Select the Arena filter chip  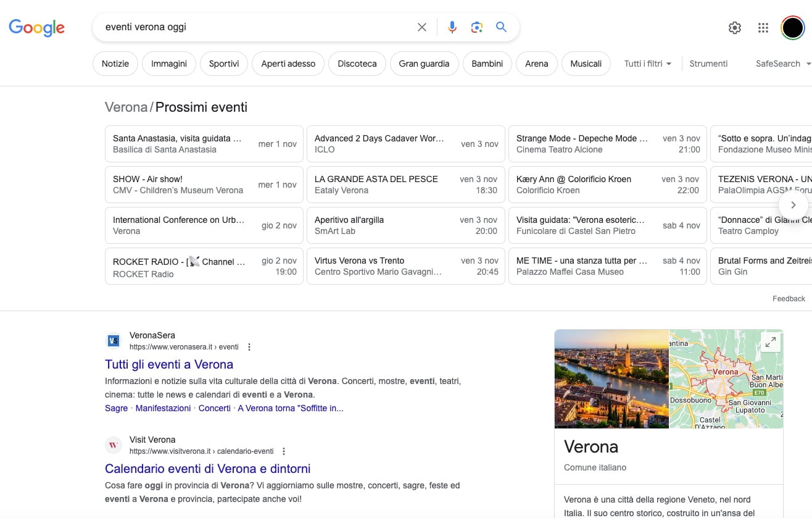[537, 64]
